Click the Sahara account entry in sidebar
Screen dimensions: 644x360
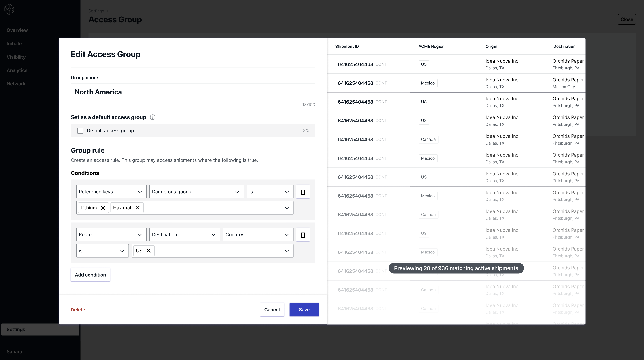coord(14,351)
